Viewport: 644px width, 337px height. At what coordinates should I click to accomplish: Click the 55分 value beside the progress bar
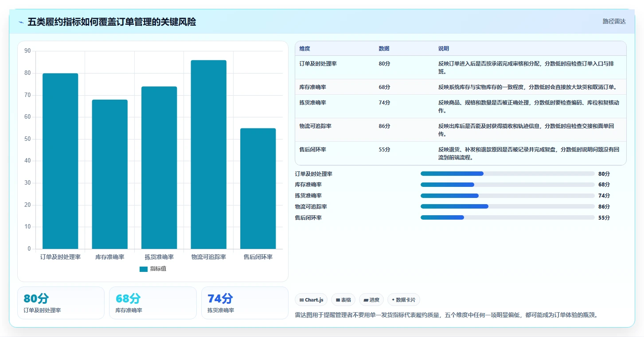click(604, 218)
